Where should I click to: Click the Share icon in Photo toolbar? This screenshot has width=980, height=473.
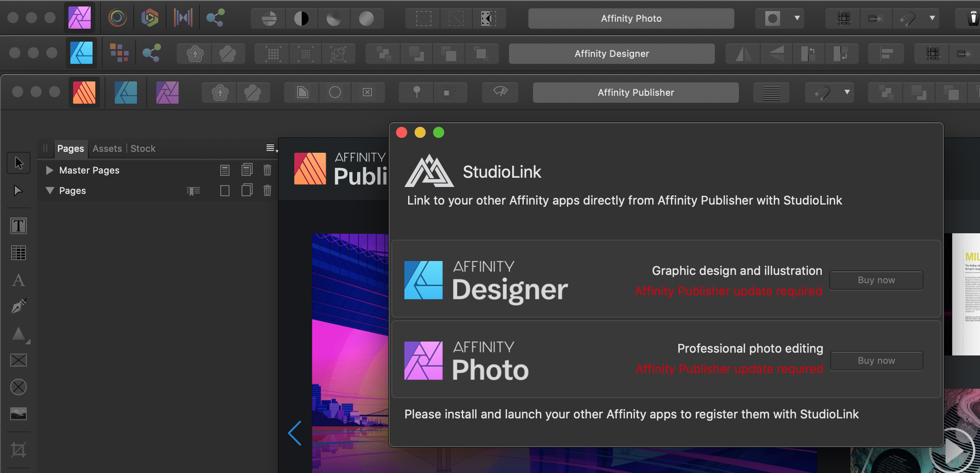(x=215, y=18)
